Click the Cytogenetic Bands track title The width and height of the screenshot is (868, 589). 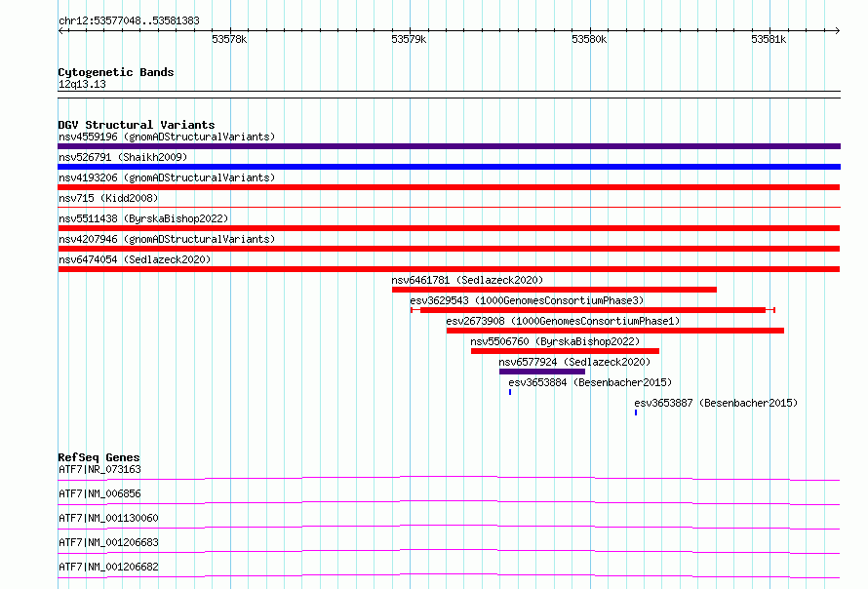tap(116, 72)
